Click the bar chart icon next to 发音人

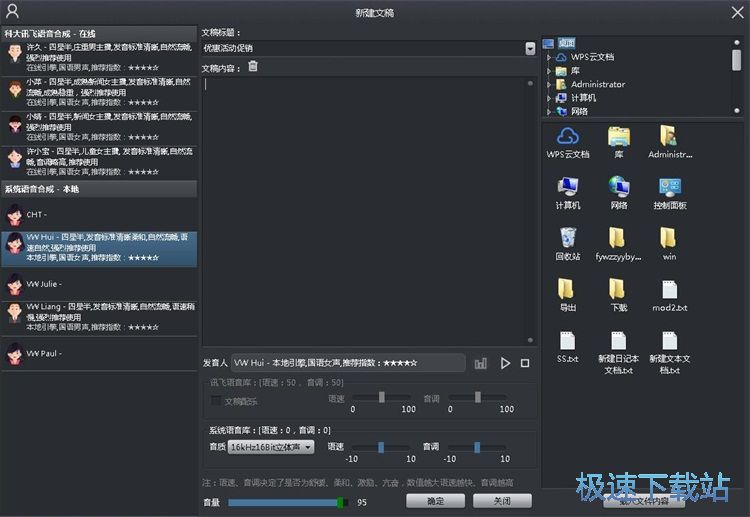pyautogui.click(x=480, y=363)
